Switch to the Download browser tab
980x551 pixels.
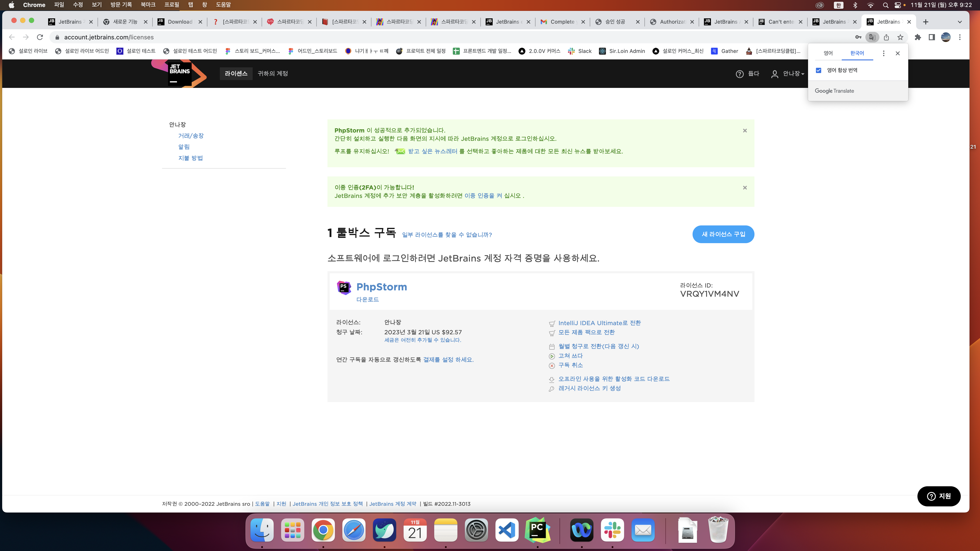coord(180,22)
